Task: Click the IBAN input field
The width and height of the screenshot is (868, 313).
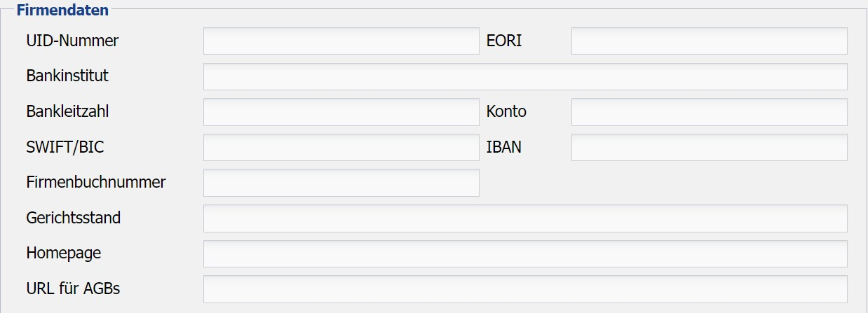Action: click(709, 148)
